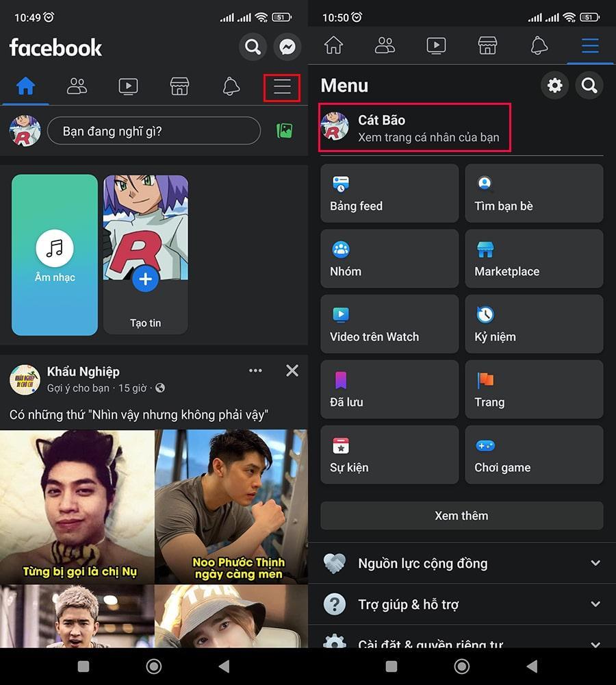Tap the green photo icon next to status field
The height and width of the screenshot is (685, 616).
(x=285, y=131)
